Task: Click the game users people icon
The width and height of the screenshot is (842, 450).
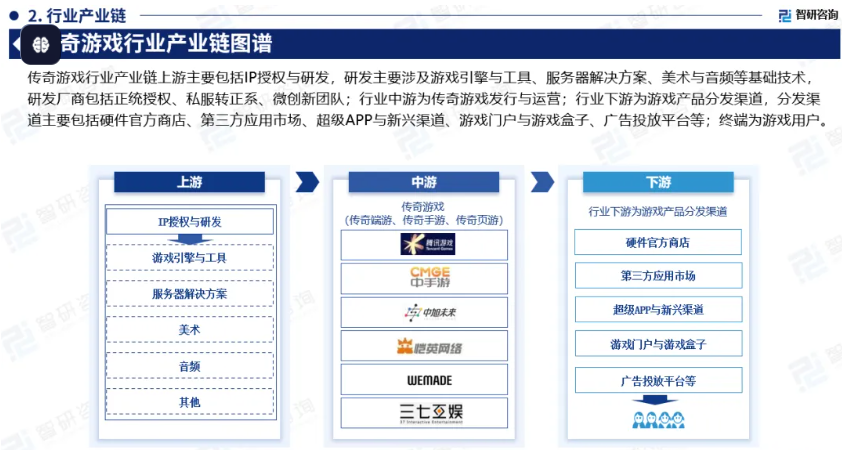Action: click(658, 419)
